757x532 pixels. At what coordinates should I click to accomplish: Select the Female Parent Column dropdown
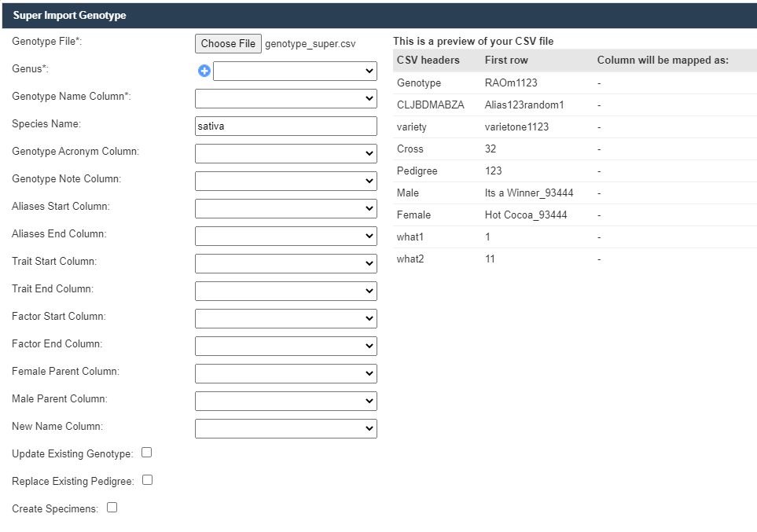coord(286,374)
